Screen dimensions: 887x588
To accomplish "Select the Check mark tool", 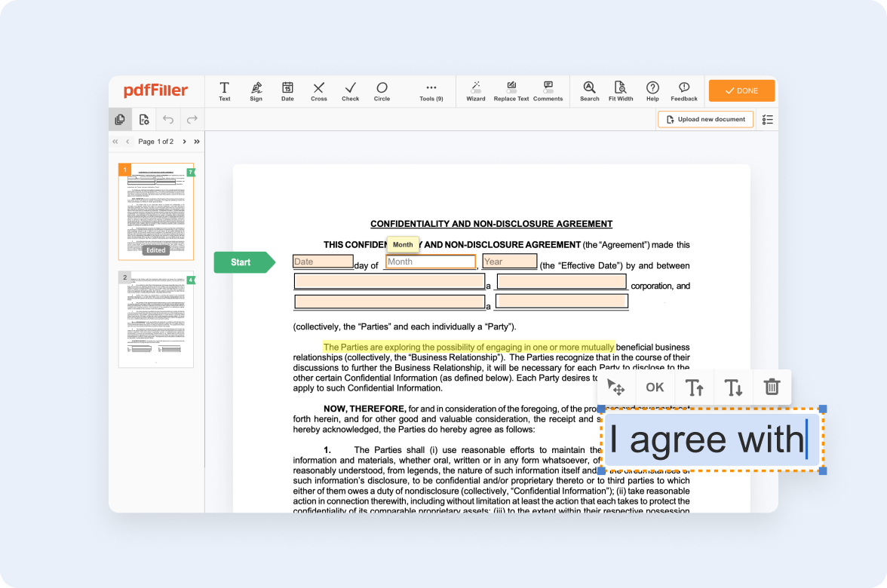I will [x=350, y=90].
